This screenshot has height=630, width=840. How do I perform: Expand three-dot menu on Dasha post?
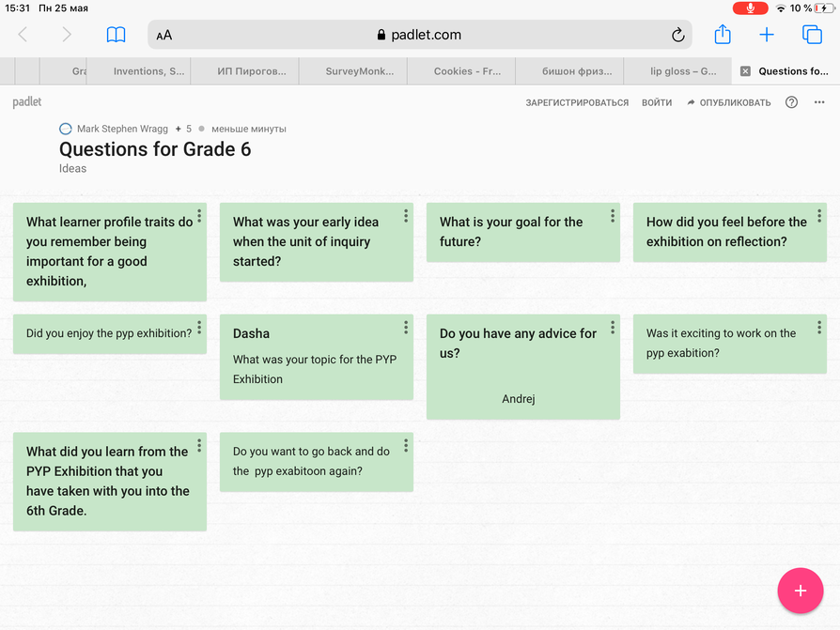coord(406,328)
